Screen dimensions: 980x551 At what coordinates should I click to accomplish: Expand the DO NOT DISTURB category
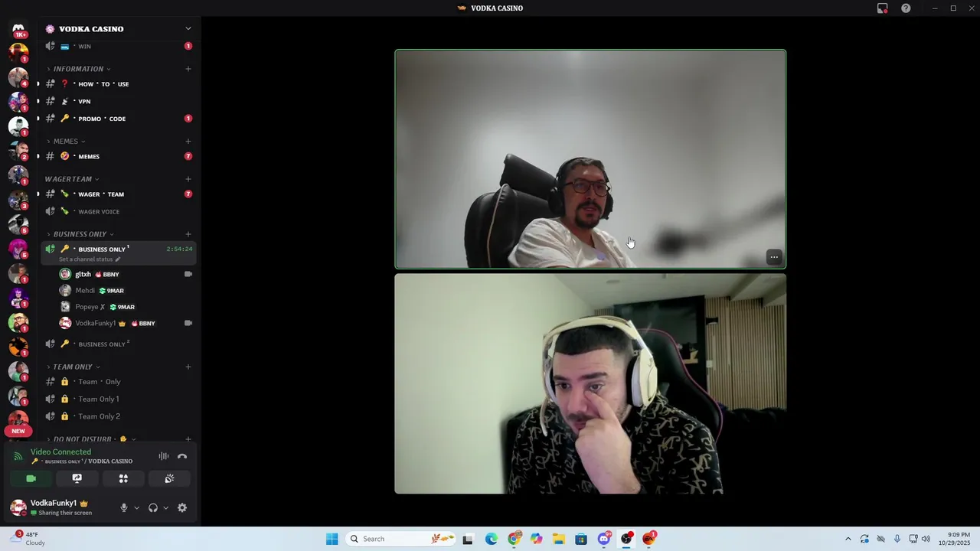click(90, 439)
